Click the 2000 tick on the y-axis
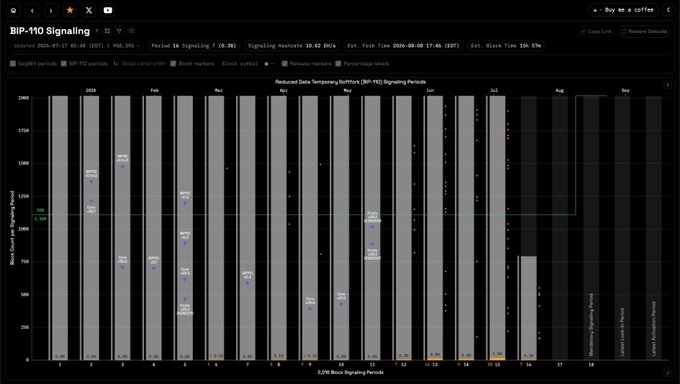The height and width of the screenshot is (384, 680). tap(23, 98)
